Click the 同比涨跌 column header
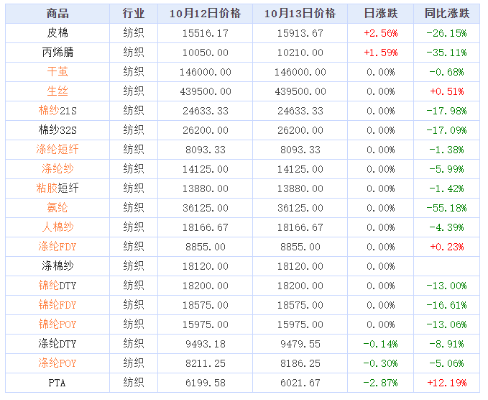The height and width of the screenshot is (400, 488). 447,14
